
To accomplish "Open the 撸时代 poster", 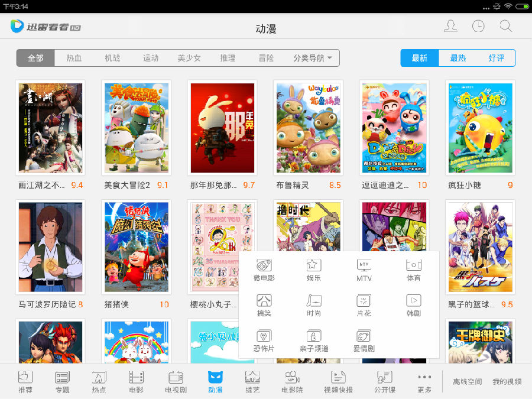I will 308,226.
